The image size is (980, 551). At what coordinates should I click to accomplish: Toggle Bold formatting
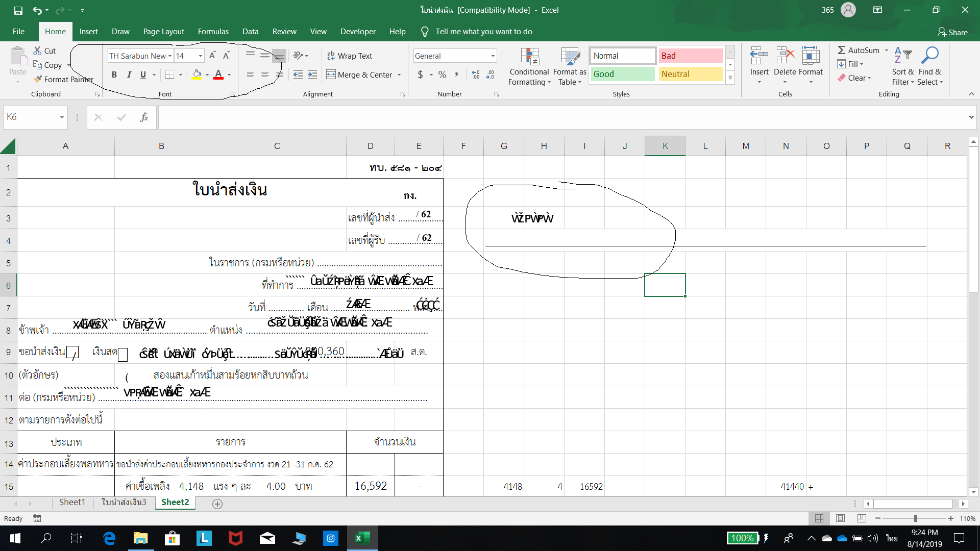pos(114,74)
